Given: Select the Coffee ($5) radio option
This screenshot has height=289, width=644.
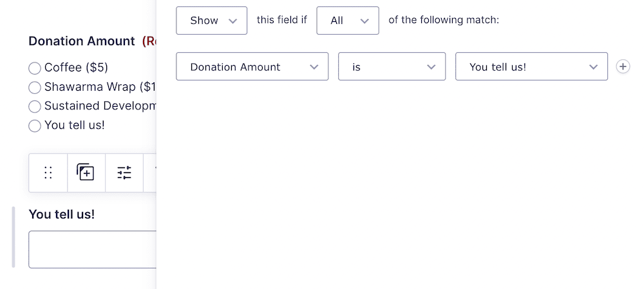Looking at the screenshot, I should pos(35,68).
